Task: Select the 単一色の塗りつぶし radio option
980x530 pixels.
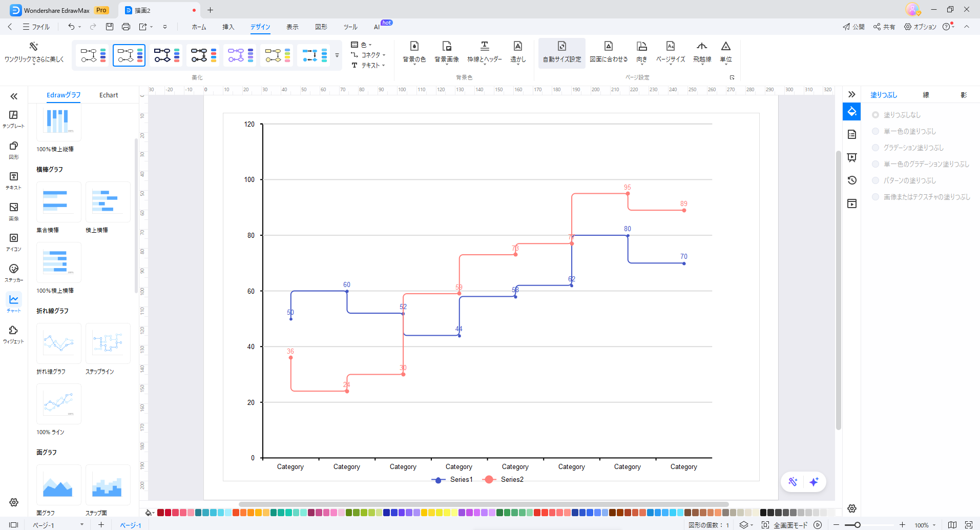Action: coord(875,131)
